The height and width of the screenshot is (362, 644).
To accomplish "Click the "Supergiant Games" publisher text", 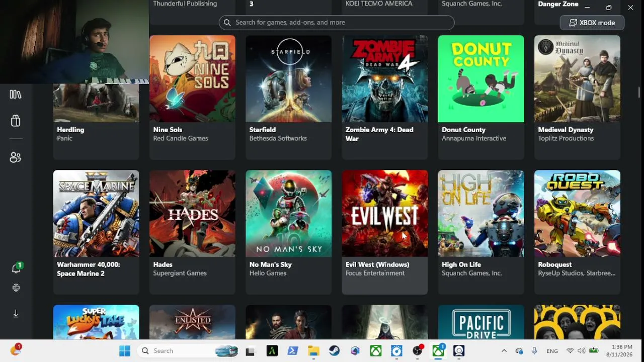I will 180,273.
